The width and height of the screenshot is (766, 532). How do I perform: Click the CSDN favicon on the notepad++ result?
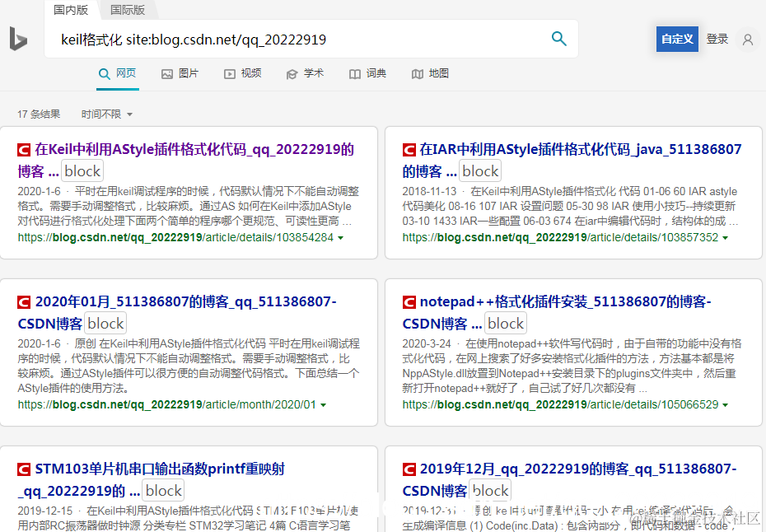(409, 302)
